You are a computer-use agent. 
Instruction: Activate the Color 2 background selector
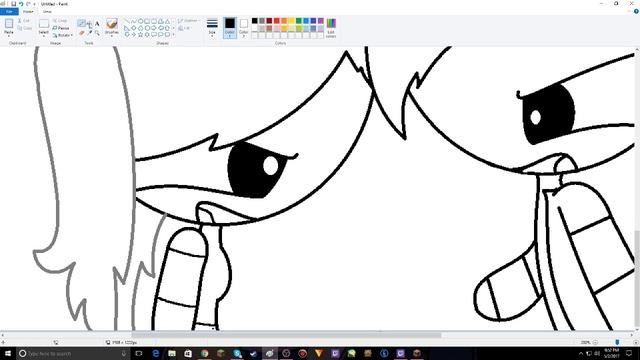coord(244,28)
